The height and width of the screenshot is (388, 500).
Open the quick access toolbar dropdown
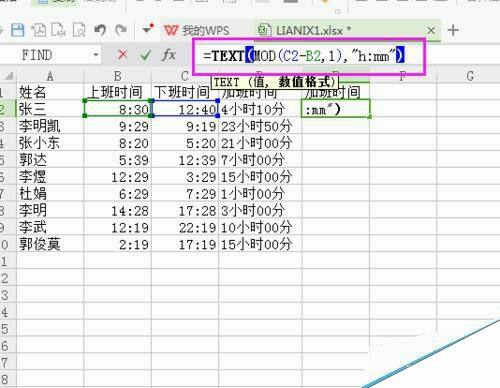click(148, 29)
